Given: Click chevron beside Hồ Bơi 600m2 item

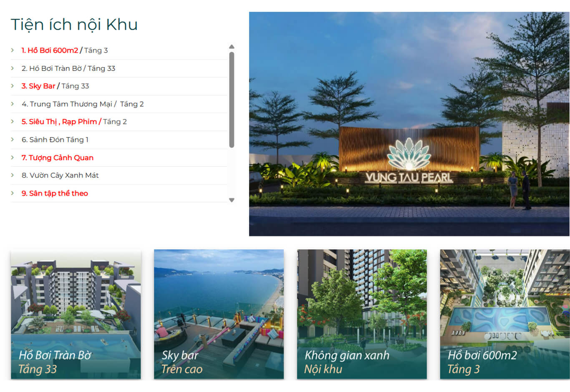Looking at the screenshot, I should 13,50.
